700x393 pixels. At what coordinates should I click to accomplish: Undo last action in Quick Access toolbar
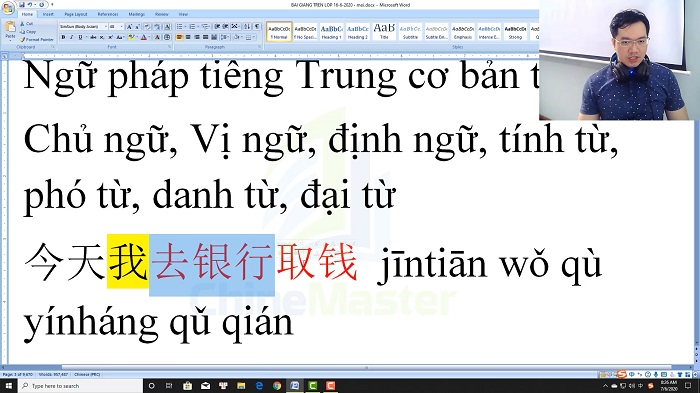(x=30, y=4)
